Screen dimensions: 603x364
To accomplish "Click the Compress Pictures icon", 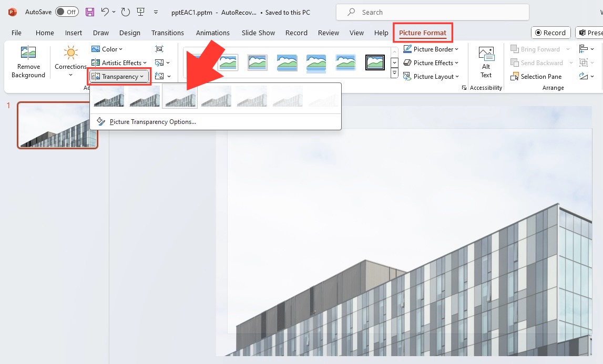I will [x=159, y=49].
